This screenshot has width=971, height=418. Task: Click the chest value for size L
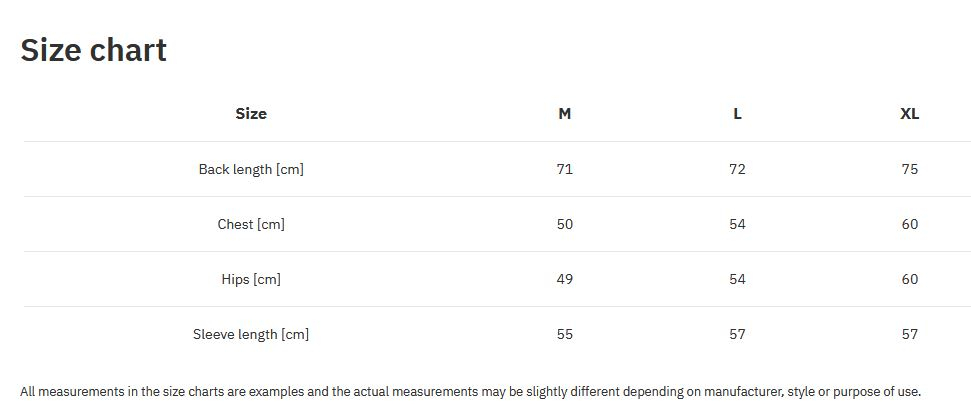737,224
